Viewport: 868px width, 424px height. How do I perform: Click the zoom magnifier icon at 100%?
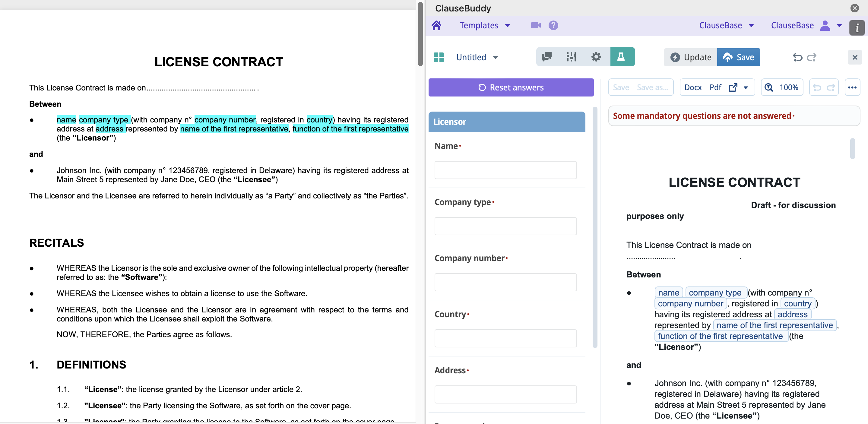click(769, 88)
